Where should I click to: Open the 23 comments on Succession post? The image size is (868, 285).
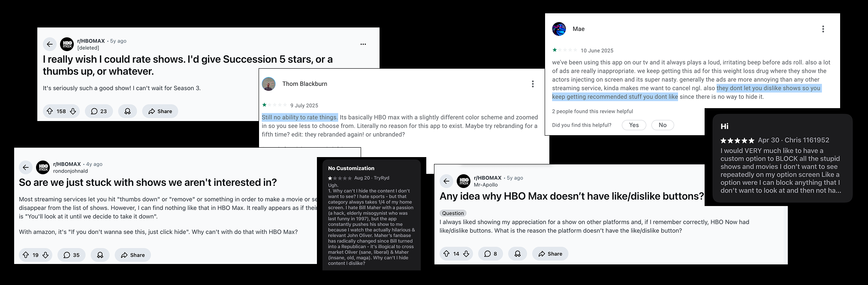click(99, 111)
